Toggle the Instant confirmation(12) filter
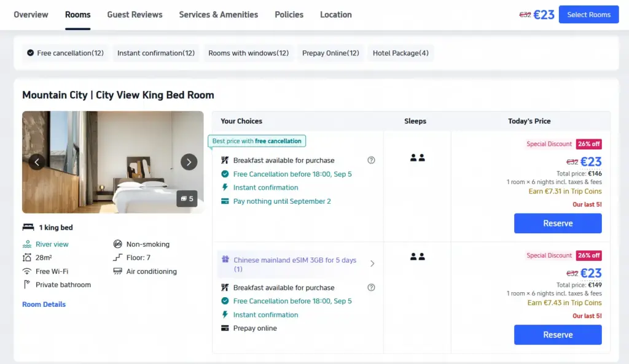This screenshot has width=629, height=364. pos(155,53)
